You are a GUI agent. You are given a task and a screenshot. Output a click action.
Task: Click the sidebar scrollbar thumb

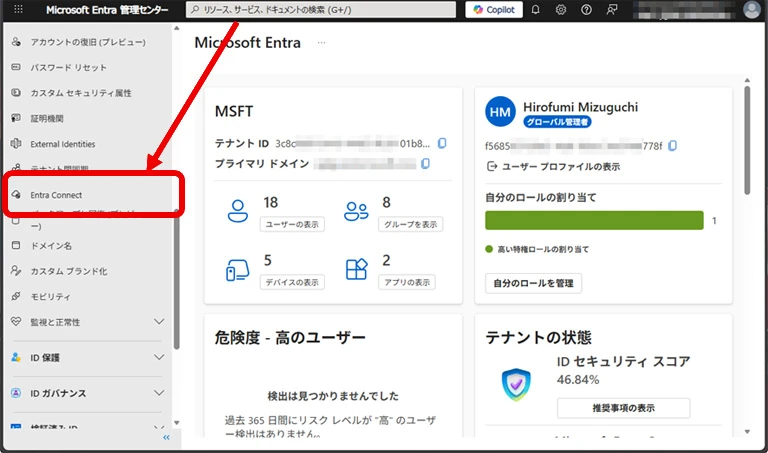(176, 279)
